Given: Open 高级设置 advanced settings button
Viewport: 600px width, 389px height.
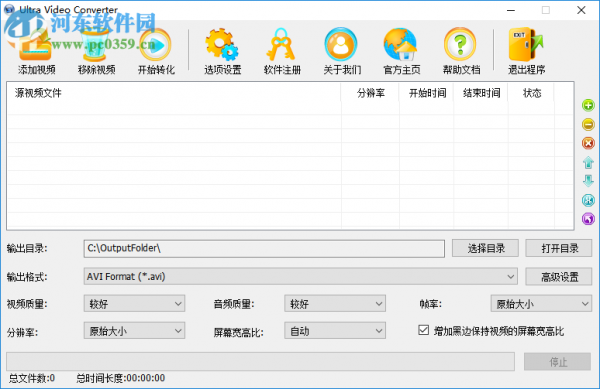Looking at the screenshot, I should coord(559,277).
